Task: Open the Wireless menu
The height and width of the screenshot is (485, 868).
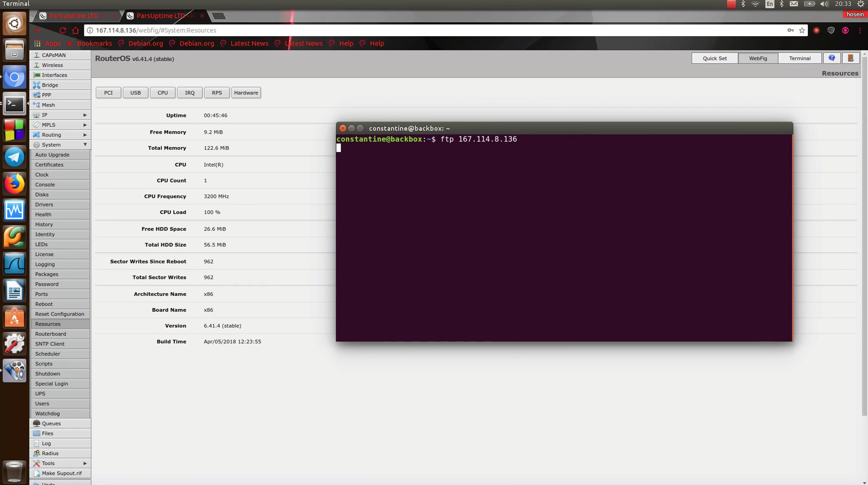Action: point(60,65)
